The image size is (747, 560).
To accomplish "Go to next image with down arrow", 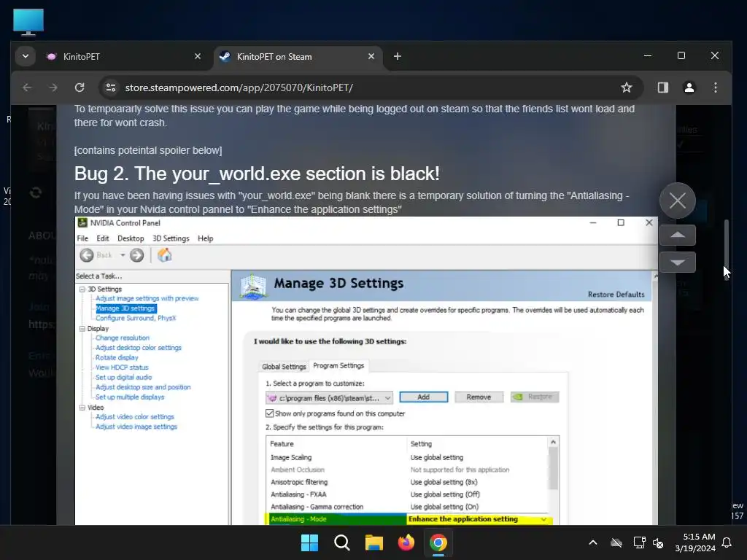I will click(x=678, y=262).
